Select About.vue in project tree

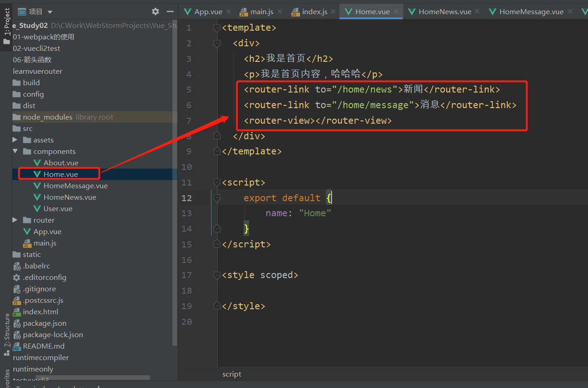(x=61, y=163)
